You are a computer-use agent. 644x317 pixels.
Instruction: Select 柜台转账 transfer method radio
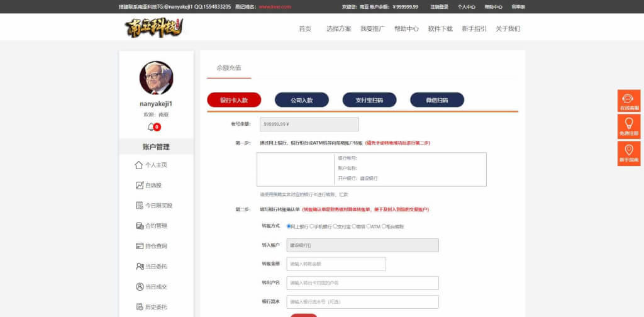point(384,226)
